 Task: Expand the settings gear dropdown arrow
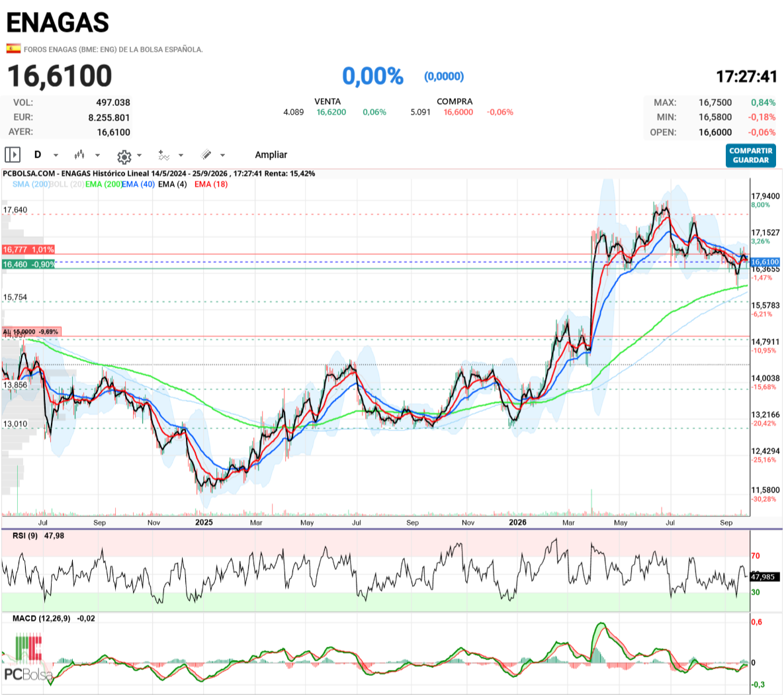tap(140, 155)
